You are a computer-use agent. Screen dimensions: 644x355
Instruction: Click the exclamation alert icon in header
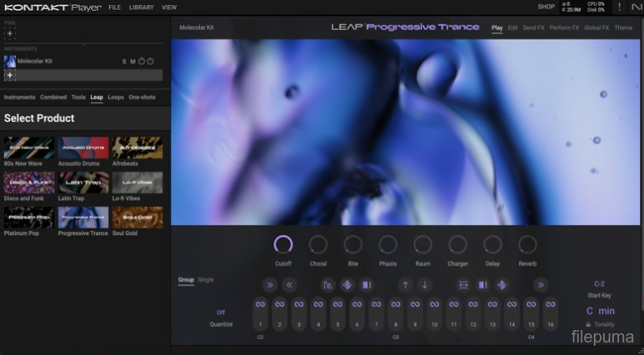[618, 7]
